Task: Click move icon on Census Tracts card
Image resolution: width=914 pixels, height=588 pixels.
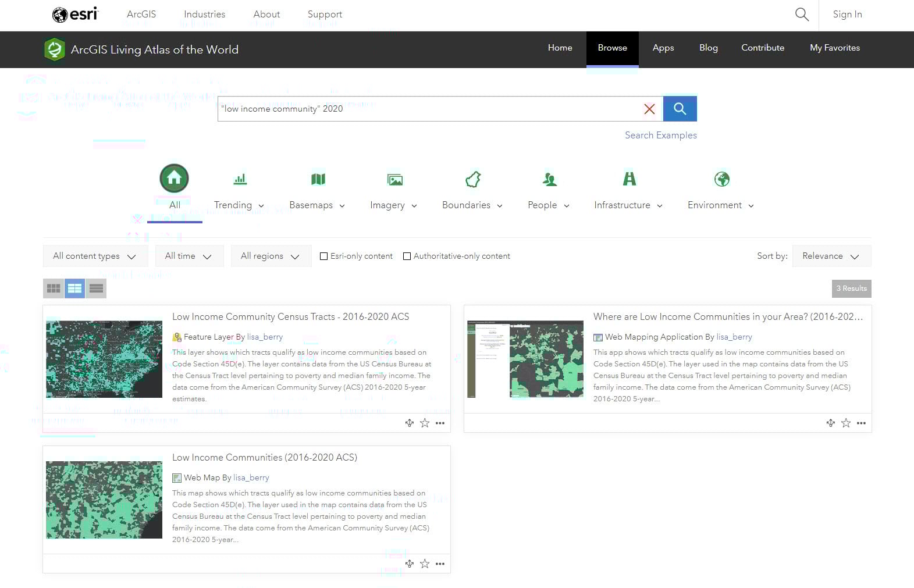Action: coord(410,423)
